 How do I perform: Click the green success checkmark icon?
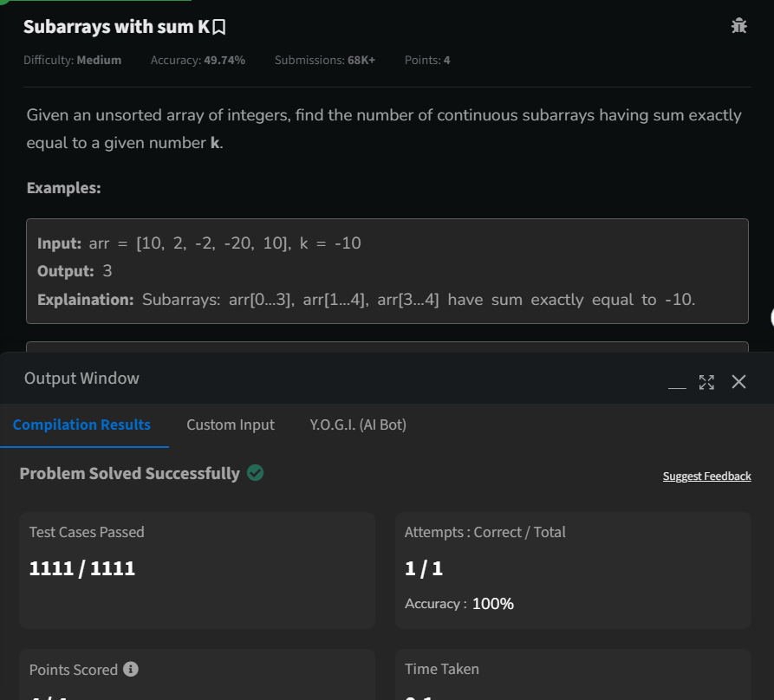pyautogui.click(x=255, y=473)
